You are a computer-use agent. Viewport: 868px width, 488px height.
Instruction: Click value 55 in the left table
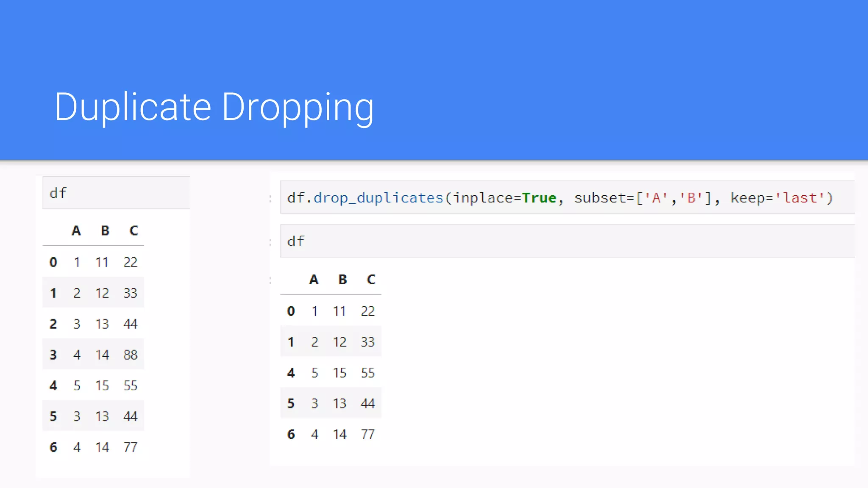pos(131,385)
